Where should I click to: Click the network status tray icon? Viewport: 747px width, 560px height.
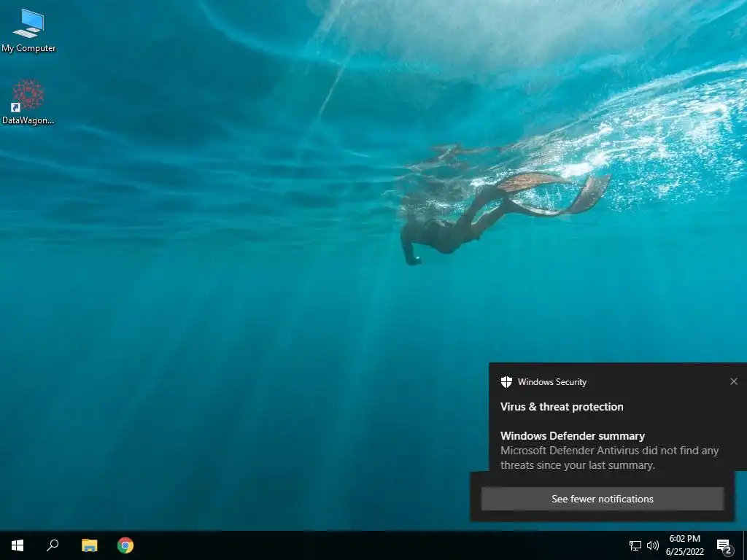635,545
